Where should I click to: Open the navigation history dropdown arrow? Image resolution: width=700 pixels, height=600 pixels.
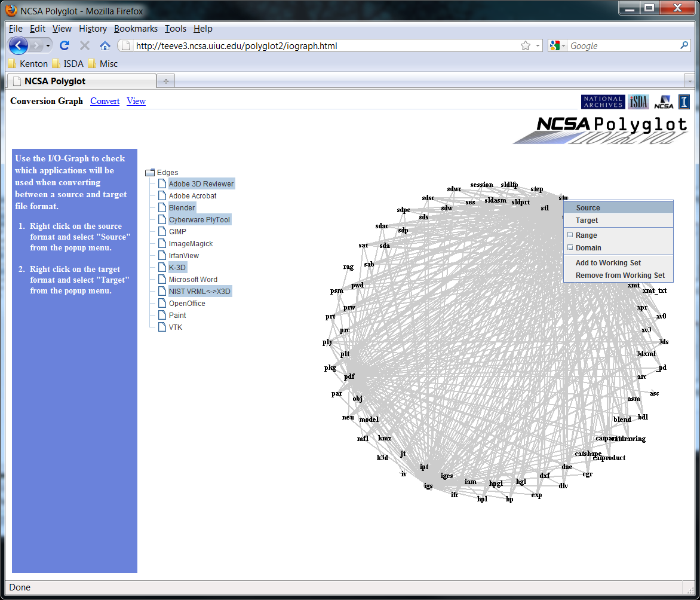(48, 45)
